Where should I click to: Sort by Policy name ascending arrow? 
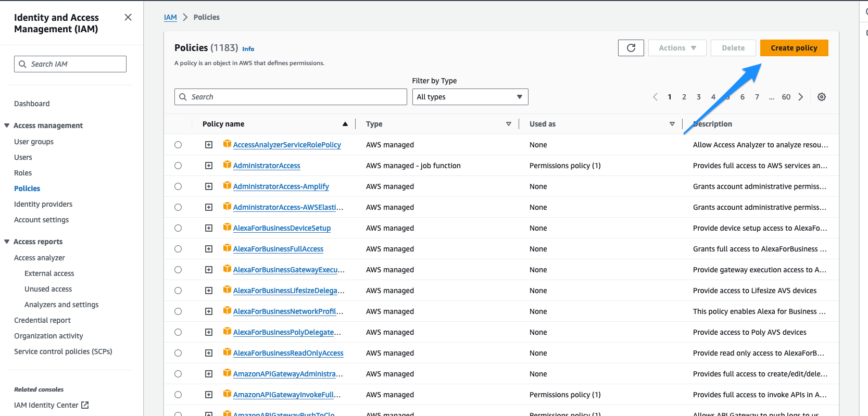[x=345, y=124]
